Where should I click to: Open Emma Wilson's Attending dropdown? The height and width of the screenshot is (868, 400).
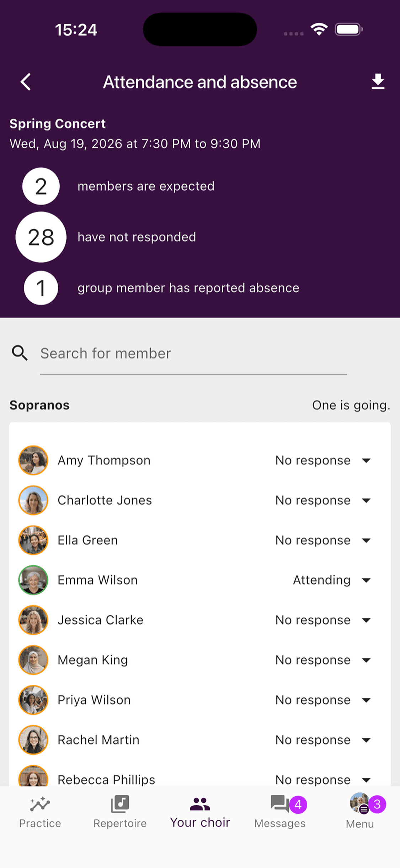pos(331,580)
